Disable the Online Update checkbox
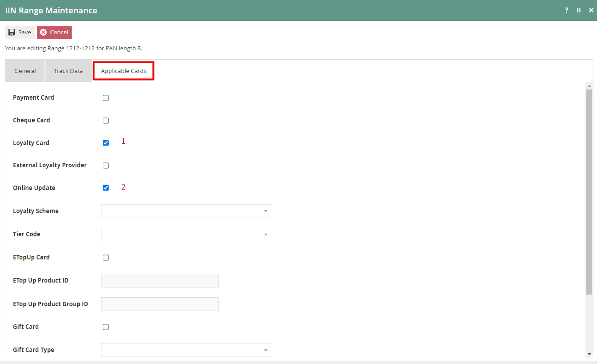Viewport: 597px width, 364px height. pyautogui.click(x=106, y=187)
